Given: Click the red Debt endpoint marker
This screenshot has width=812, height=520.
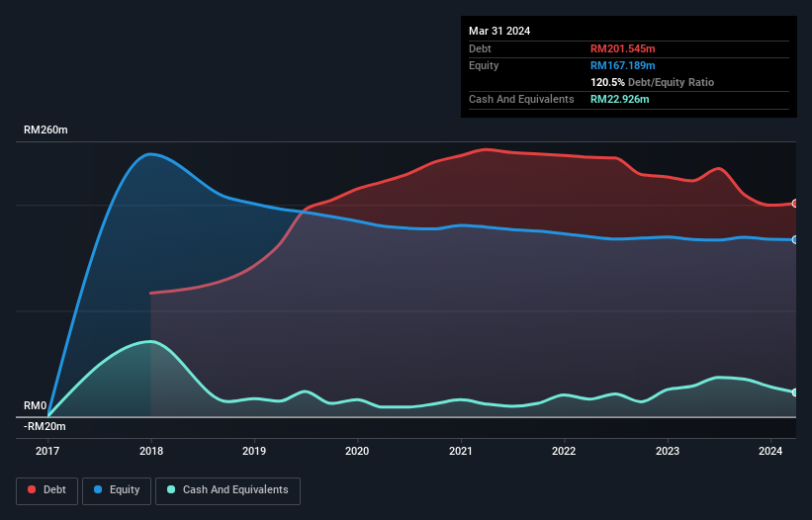Looking at the screenshot, I should pyautogui.click(x=795, y=204).
